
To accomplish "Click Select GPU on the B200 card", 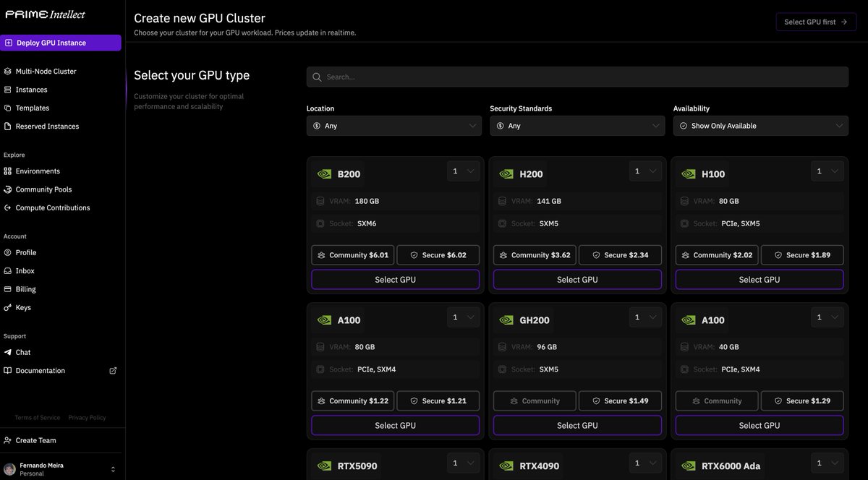I will point(396,280).
